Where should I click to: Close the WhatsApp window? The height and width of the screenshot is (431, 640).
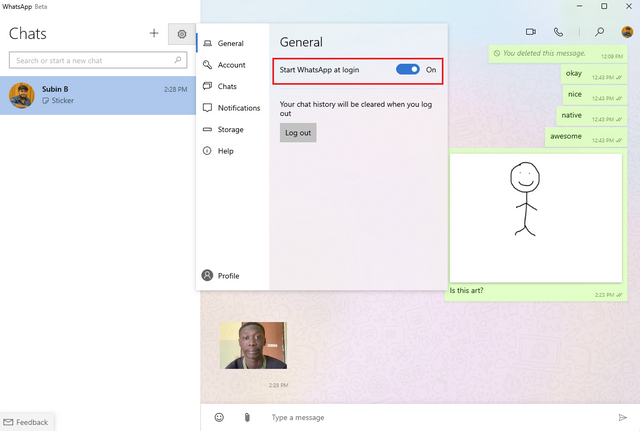click(x=629, y=6)
